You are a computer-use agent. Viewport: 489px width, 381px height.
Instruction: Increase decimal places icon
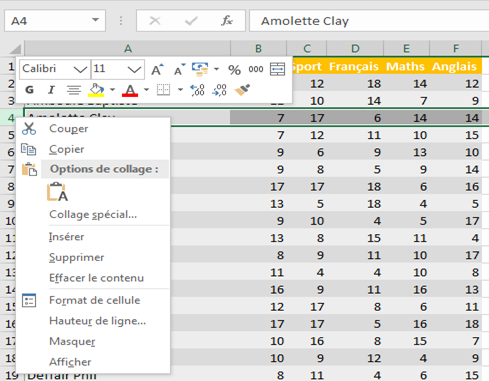pyautogui.click(x=197, y=90)
